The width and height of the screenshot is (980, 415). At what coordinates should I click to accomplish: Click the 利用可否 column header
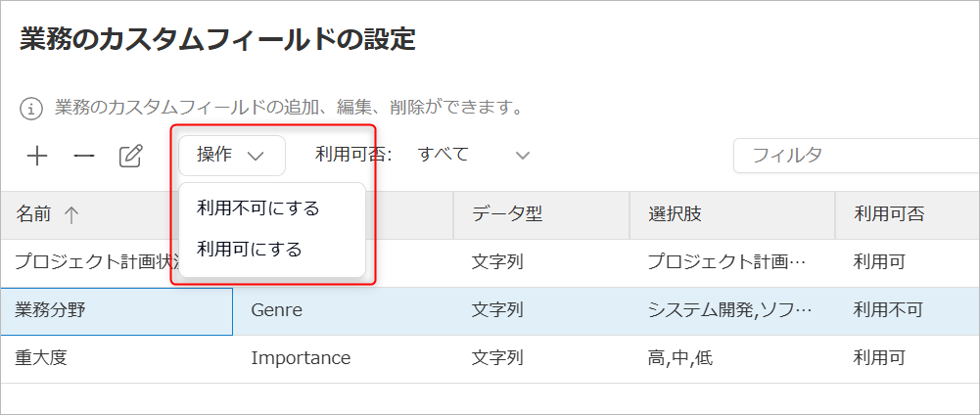pyautogui.click(x=888, y=214)
